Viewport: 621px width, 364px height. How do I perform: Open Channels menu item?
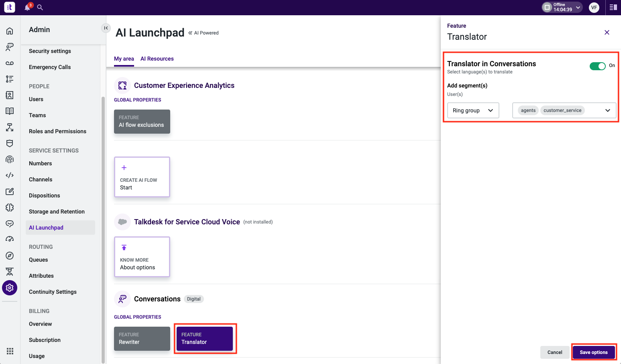tap(41, 179)
